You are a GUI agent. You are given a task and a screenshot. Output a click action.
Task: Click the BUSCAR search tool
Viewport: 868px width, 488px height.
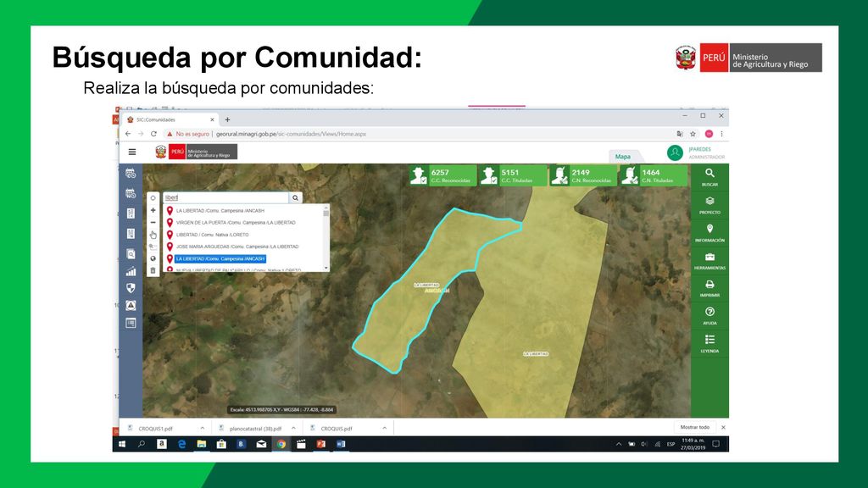[709, 177]
